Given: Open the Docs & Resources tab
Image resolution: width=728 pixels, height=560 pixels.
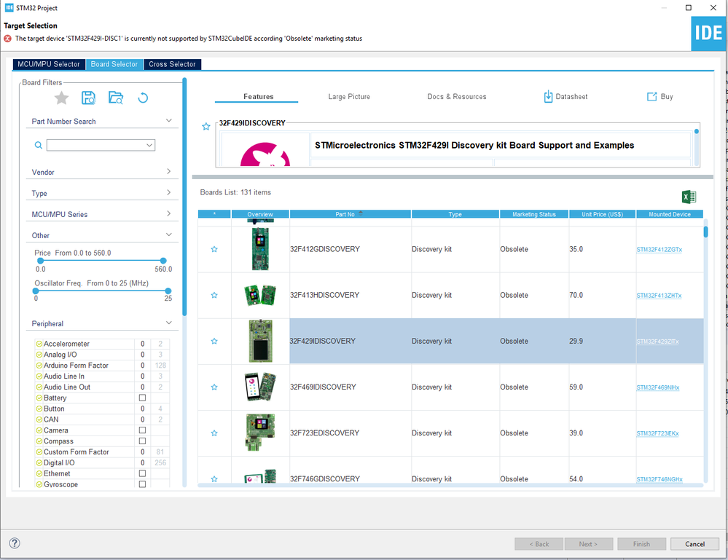Looking at the screenshot, I should coord(457,97).
